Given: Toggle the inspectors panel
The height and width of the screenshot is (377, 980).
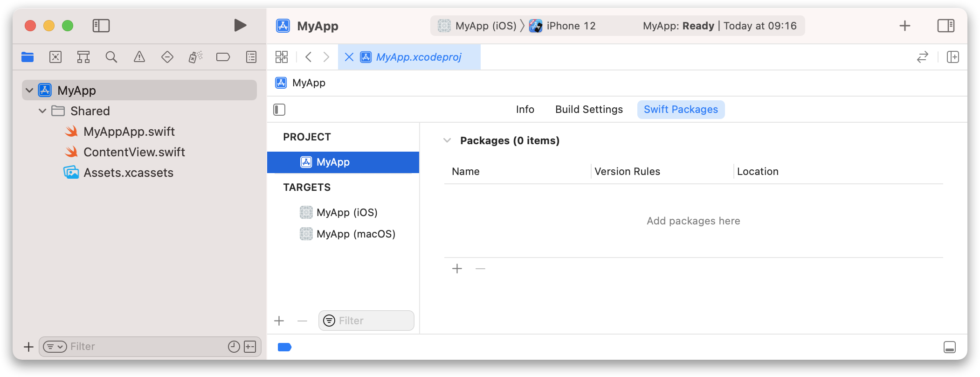Looking at the screenshot, I should 946,26.
